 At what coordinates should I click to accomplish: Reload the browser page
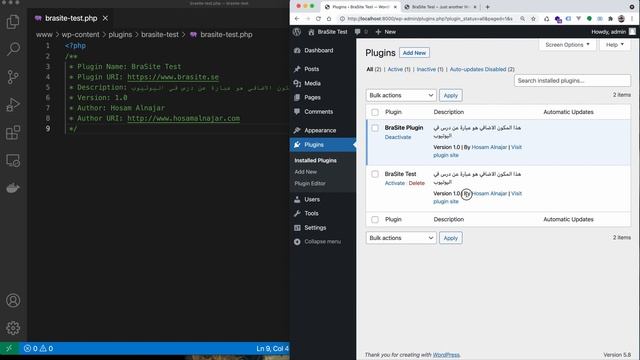[318, 19]
